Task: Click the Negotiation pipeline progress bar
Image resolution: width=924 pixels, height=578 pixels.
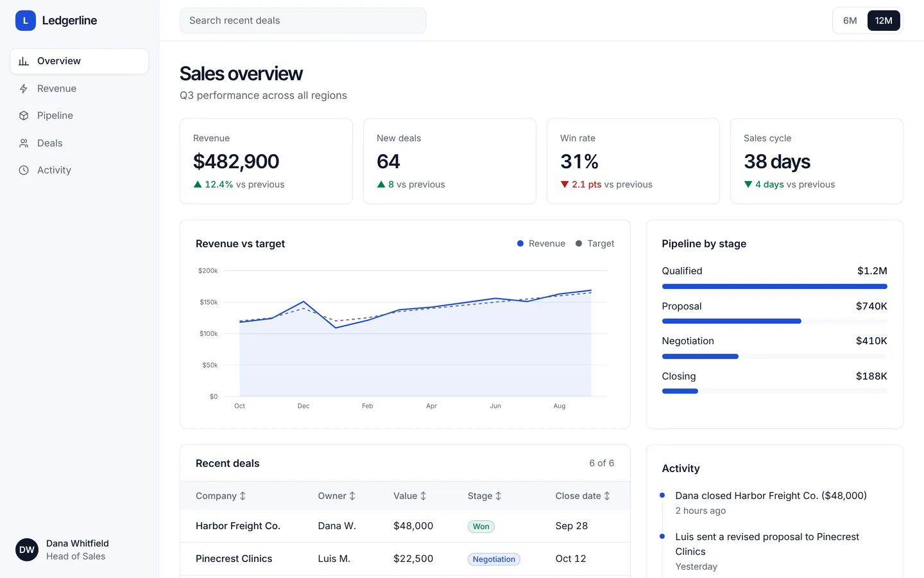Action: click(x=774, y=356)
